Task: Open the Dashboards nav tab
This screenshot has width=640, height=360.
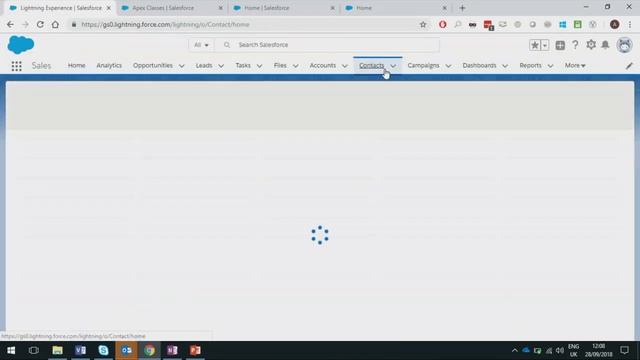Action: click(479, 65)
